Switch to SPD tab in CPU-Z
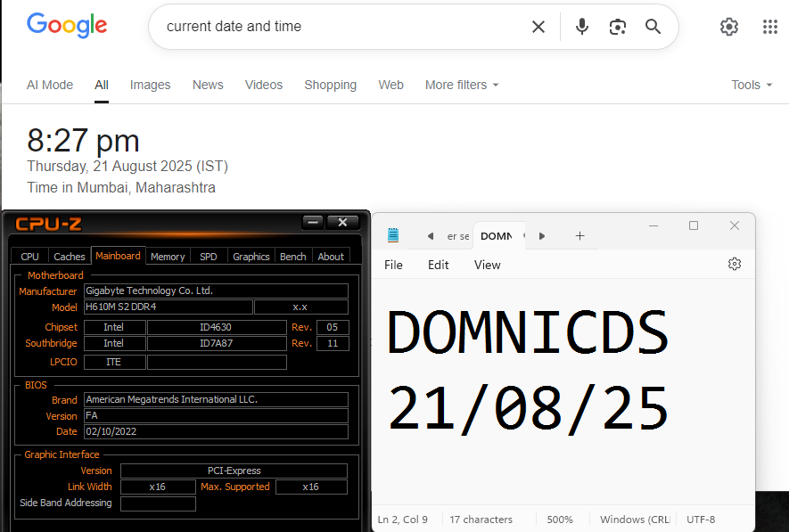Viewport: 789px width, 532px height. click(209, 257)
